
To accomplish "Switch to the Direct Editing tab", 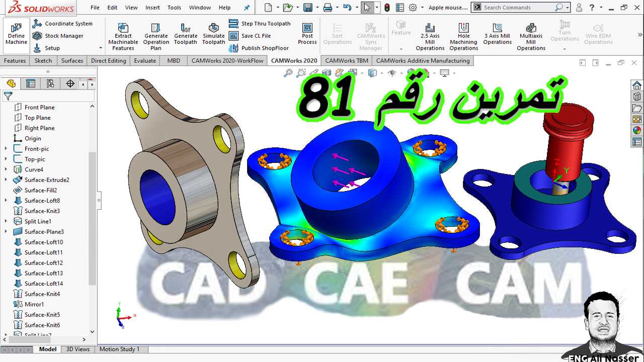I will tap(108, 61).
